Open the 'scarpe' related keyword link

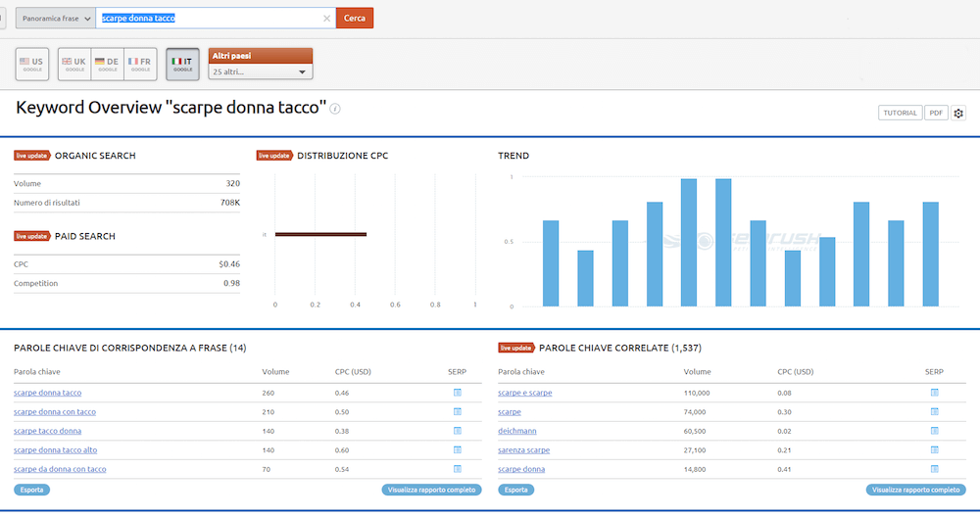pyautogui.click(x=510, y=411)
